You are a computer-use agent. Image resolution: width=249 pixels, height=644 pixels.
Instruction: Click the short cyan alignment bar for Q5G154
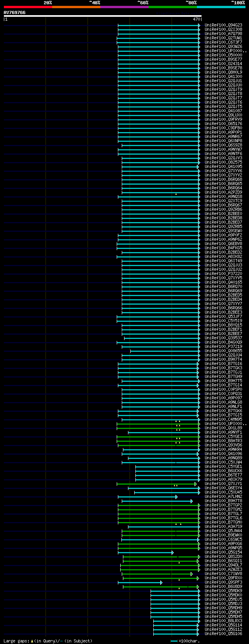146,552
